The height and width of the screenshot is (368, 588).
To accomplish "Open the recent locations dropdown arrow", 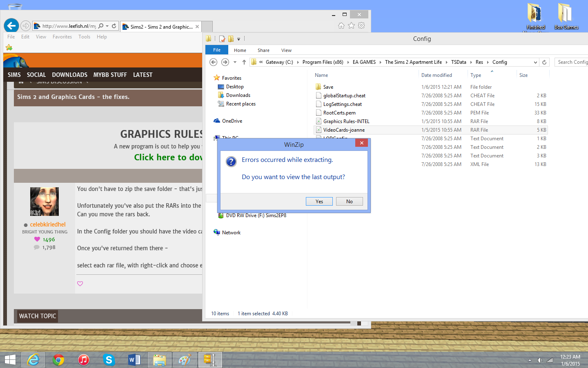I will 235,62.
